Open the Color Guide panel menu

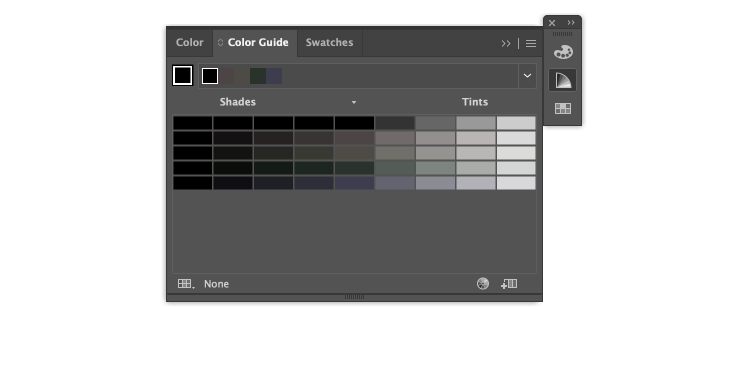click(531, 44)
